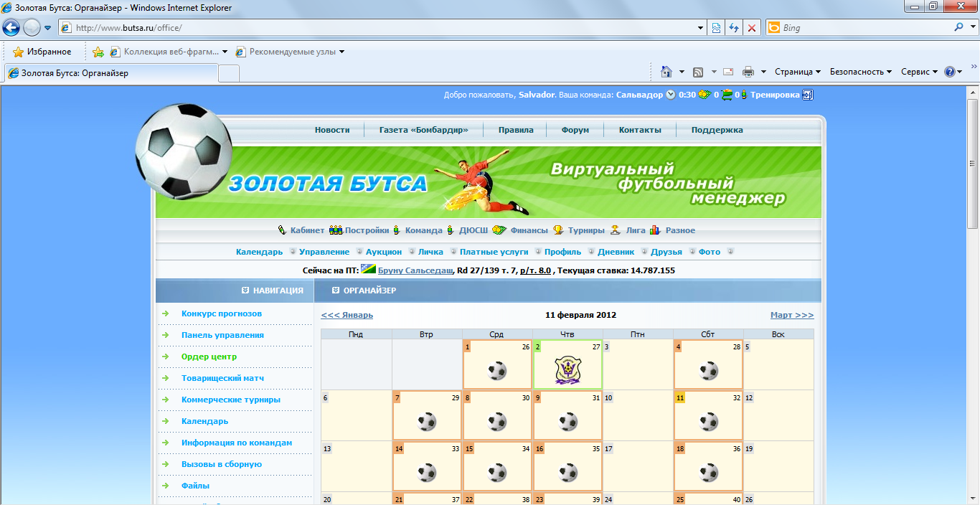Open Газета «Бомбардир» menu item
980x505 pixels.
point(424,130)
